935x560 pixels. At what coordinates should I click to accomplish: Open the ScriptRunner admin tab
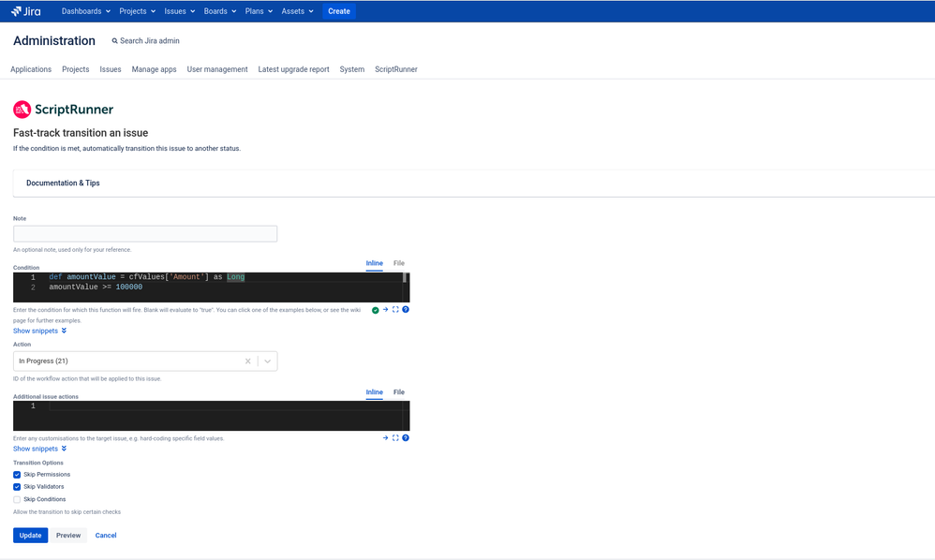(x=396, y=69)
